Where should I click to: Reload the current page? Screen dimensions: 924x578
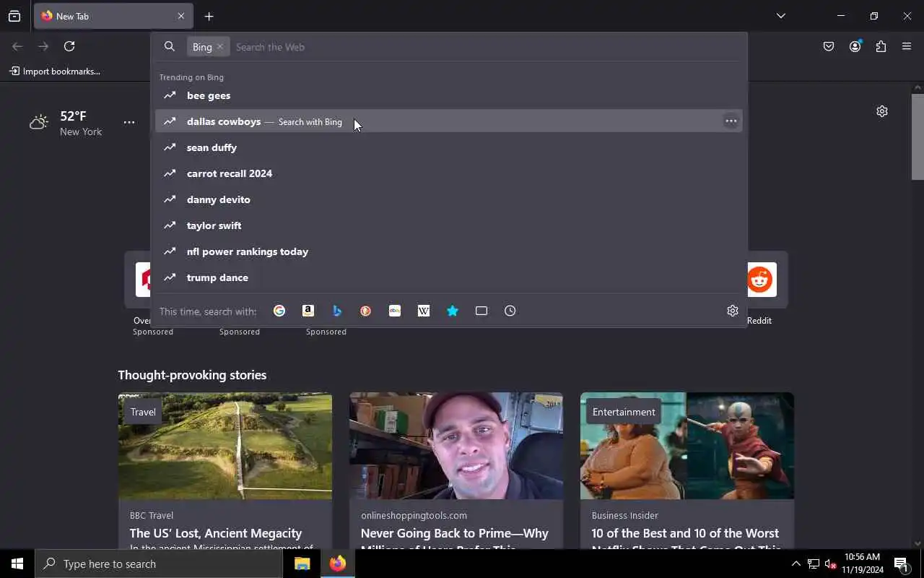pos(69,46)
